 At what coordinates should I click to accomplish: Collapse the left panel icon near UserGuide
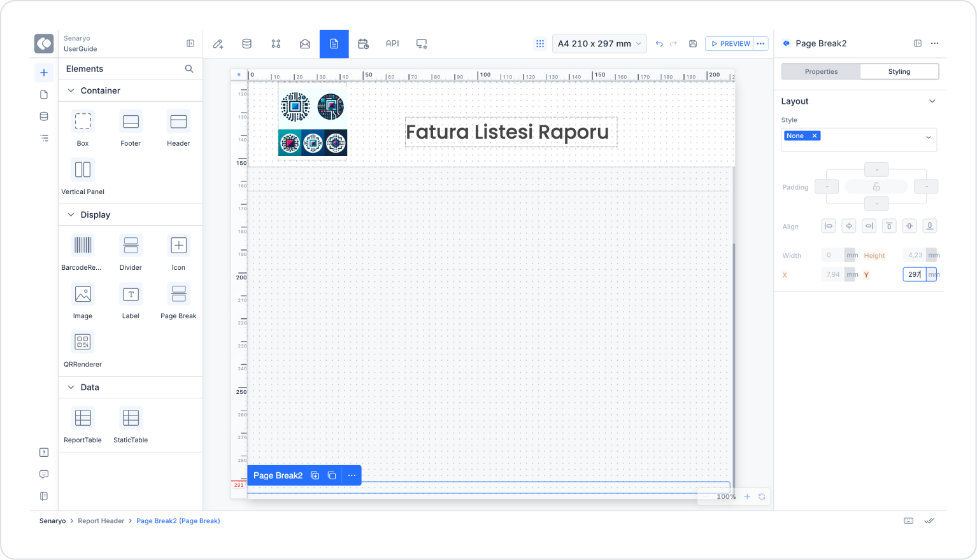[x=190, y=43]
